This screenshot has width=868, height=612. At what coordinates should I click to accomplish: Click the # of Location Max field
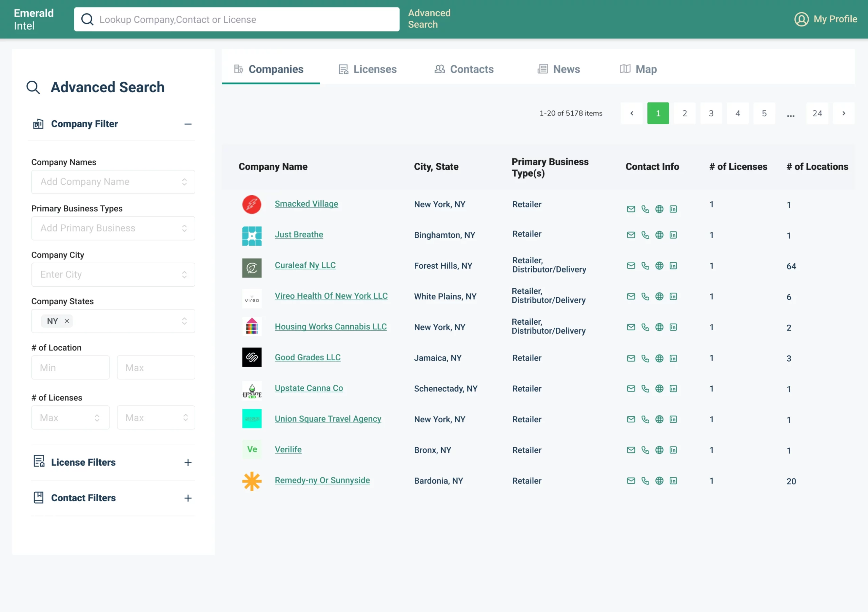point(156,368)
